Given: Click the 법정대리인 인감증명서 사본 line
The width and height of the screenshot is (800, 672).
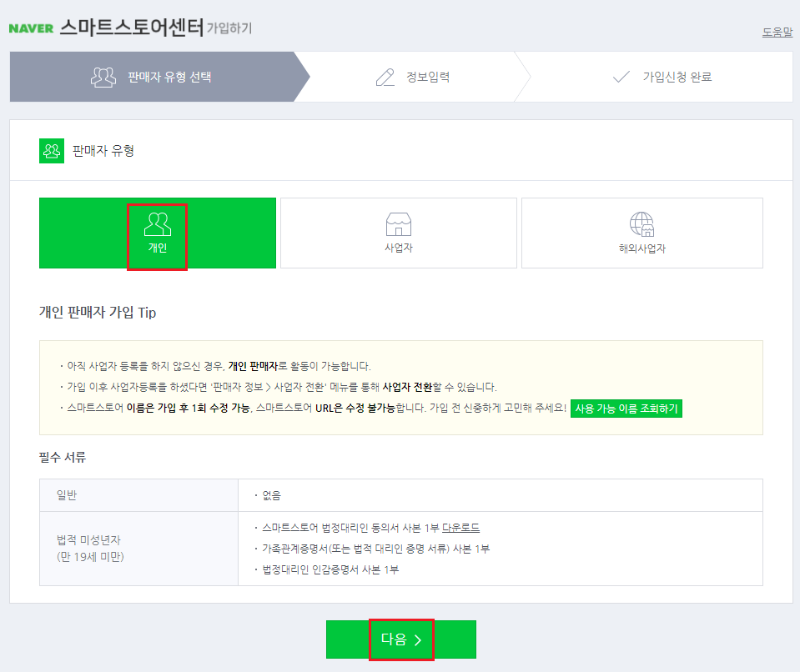Looking at the screenshot, I should (x=330, y=569).
